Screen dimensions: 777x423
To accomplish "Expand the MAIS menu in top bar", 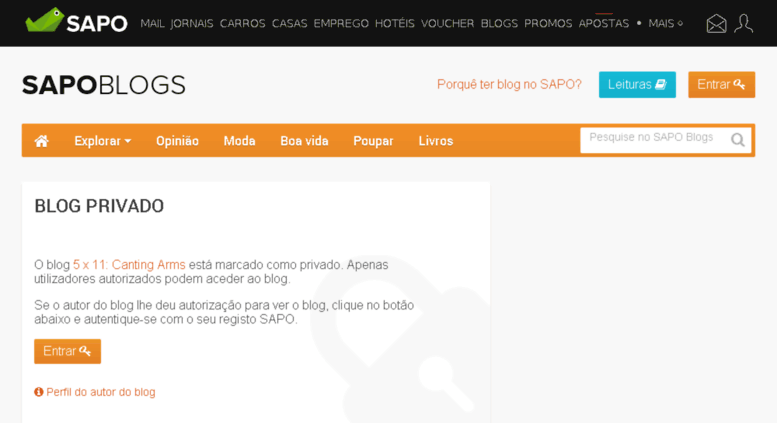I will point(666,23).
